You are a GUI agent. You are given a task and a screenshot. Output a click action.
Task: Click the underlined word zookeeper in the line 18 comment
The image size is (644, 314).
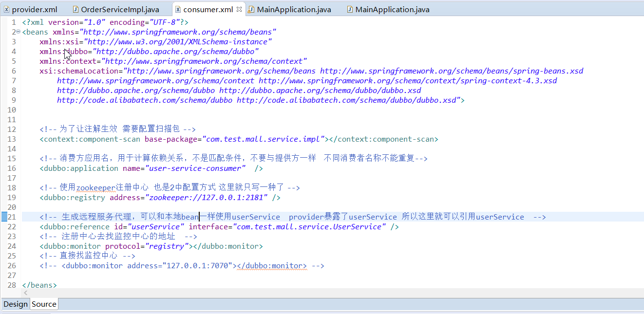[x=96, y=188]
